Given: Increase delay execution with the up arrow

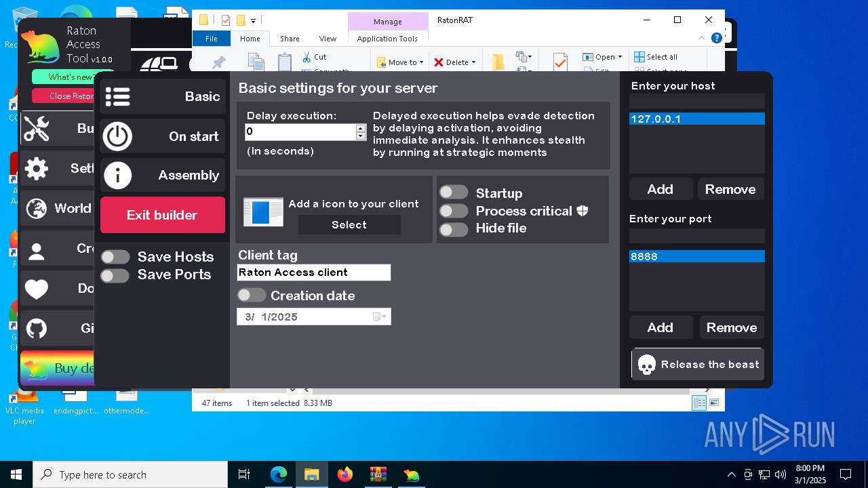Looking at the screenshot, I should click(x=360, y=128).
